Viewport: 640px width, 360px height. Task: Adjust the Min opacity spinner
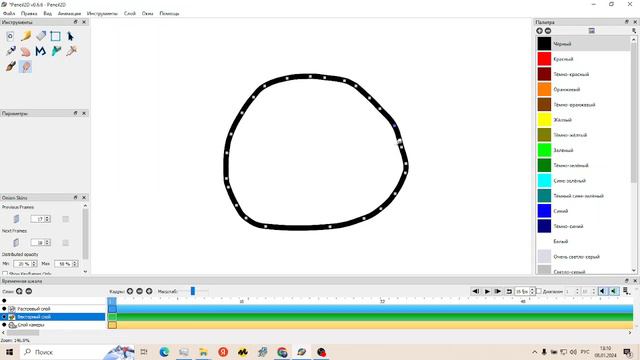[25, 264]
